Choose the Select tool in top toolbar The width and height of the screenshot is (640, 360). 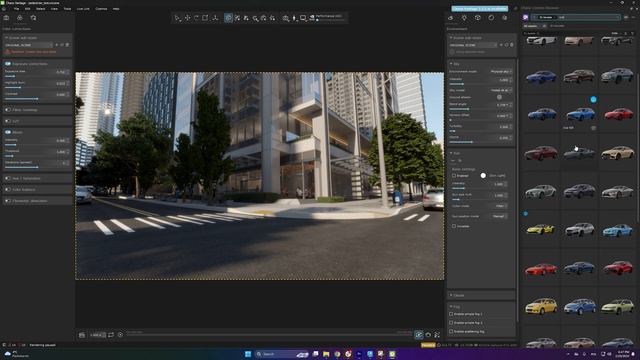(x=178, y=18)
